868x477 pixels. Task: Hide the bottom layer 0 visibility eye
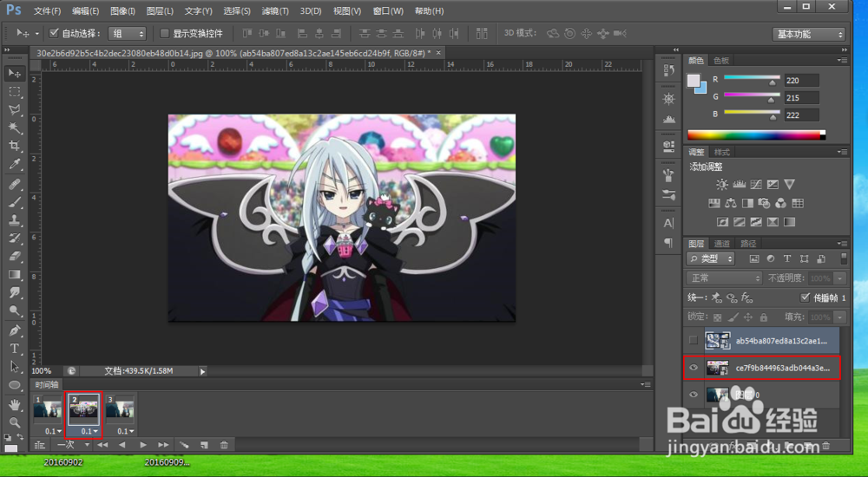(693, 394)
